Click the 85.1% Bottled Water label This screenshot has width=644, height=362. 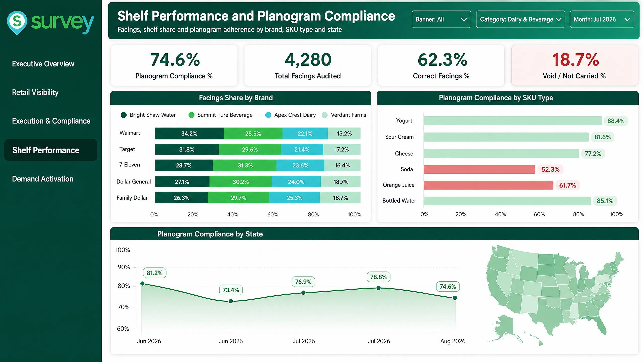pos(605,201)
